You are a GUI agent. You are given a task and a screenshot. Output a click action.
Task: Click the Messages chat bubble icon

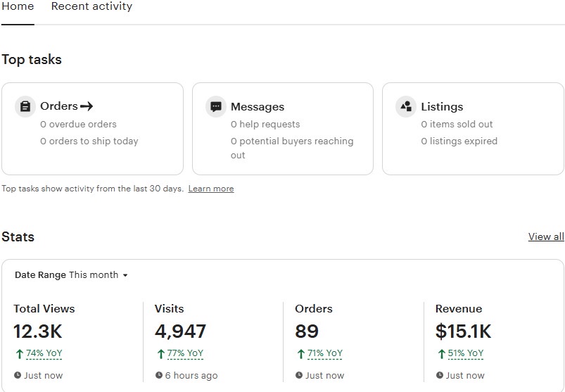216,107
